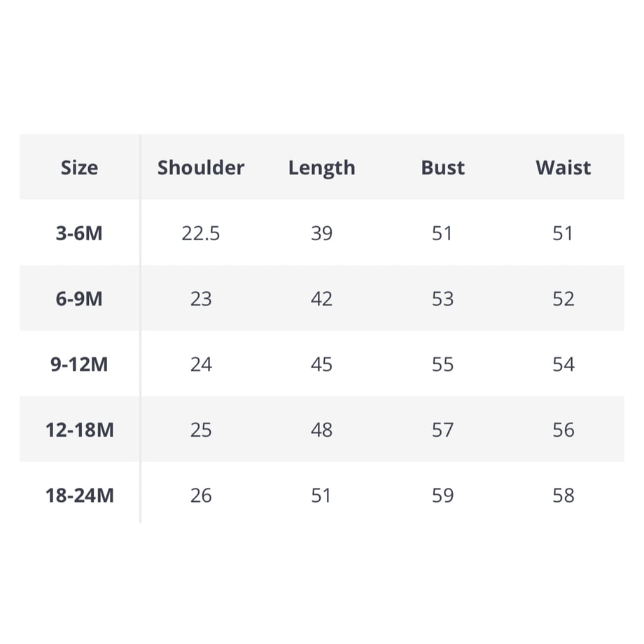The width and height of the screenshot is (644, 644).
Task: Click the Size column header
Action: click(79, 167)
